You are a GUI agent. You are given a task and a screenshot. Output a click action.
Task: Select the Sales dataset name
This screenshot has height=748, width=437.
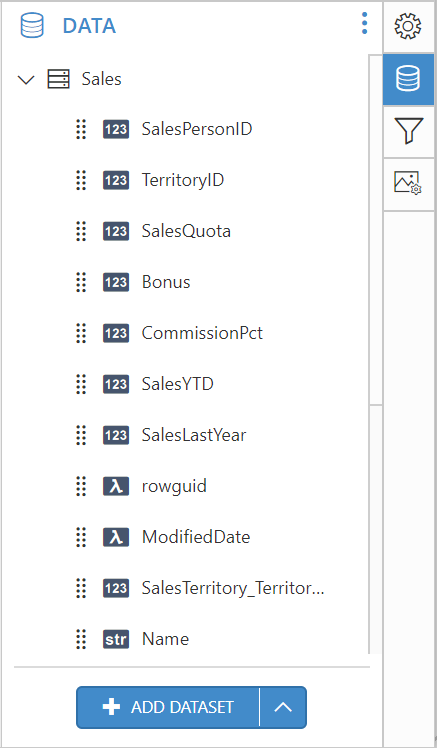click(x=102, y=79)
